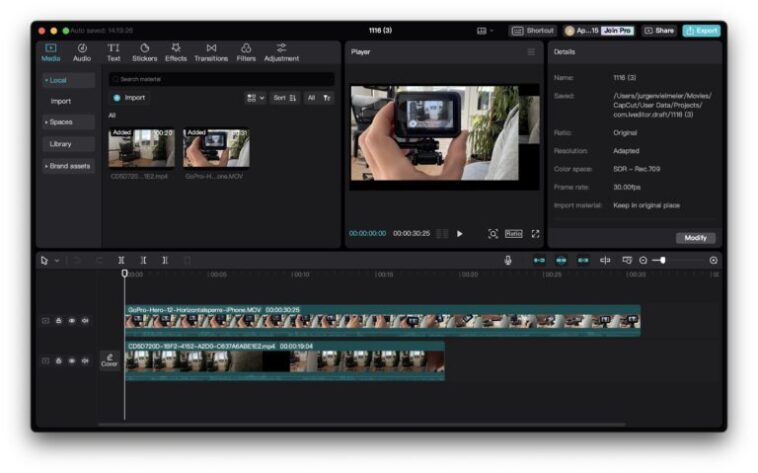Open the Shortcut panel
758x473 pixels.
pos(532,30)
